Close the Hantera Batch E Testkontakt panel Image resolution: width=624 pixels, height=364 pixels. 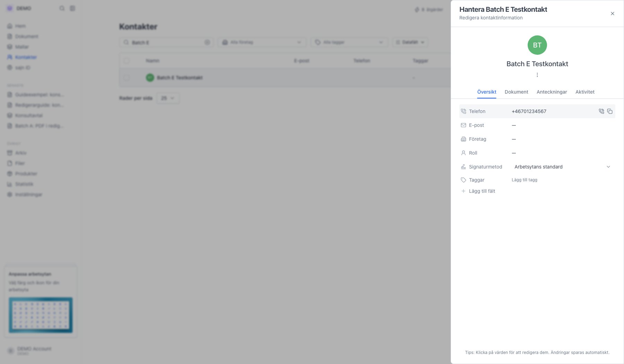[x=612, y=14]
